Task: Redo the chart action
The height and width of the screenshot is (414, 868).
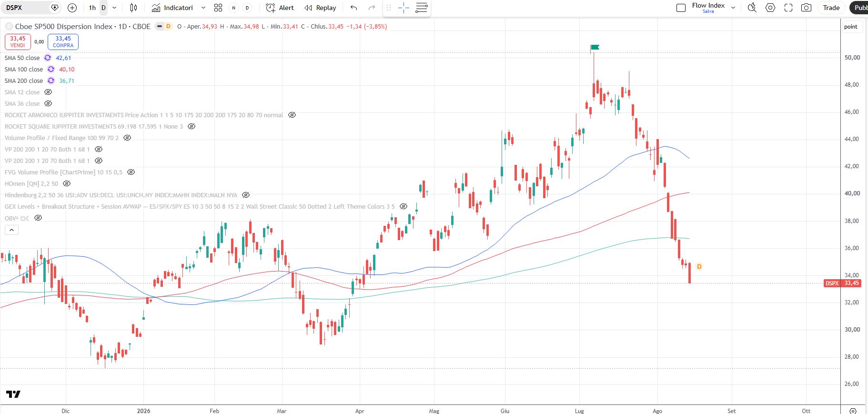Action: (x=372, y=8)
